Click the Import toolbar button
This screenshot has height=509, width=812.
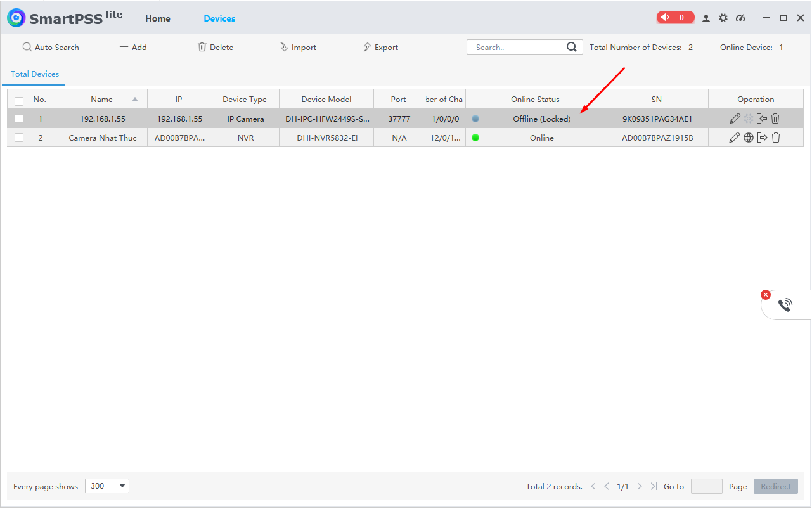tap(298, 47)
